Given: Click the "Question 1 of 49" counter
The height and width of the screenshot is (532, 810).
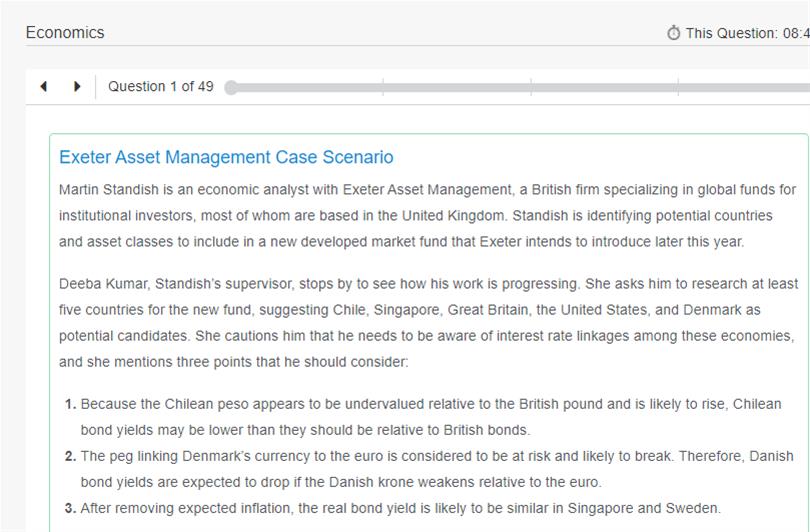Looking at the screenshot, I should 161,87.
